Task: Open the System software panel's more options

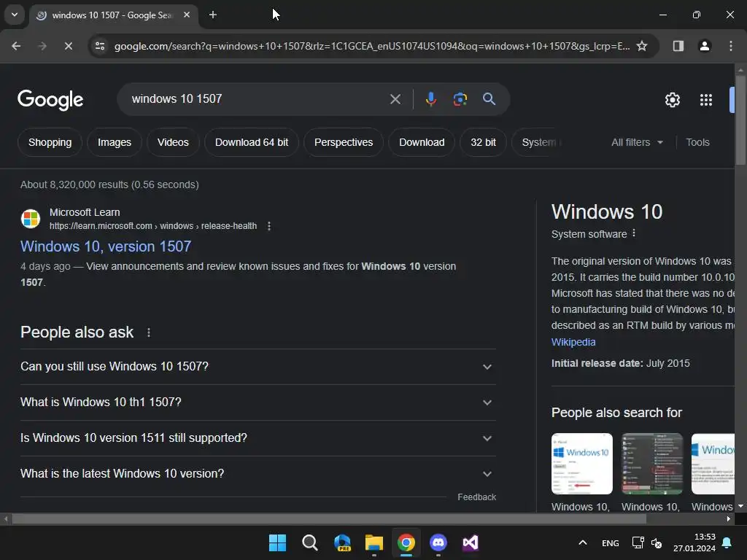Action: tap(634, 233)
